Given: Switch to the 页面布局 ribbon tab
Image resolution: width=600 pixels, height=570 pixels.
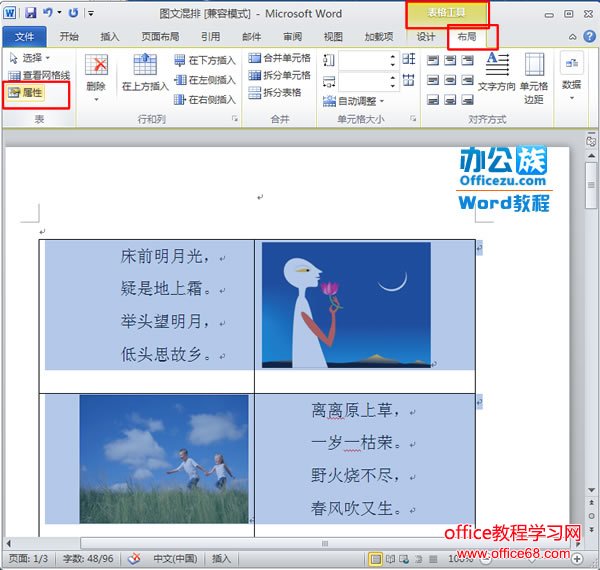Looking at the screenshot, I should tap(160, 37).
